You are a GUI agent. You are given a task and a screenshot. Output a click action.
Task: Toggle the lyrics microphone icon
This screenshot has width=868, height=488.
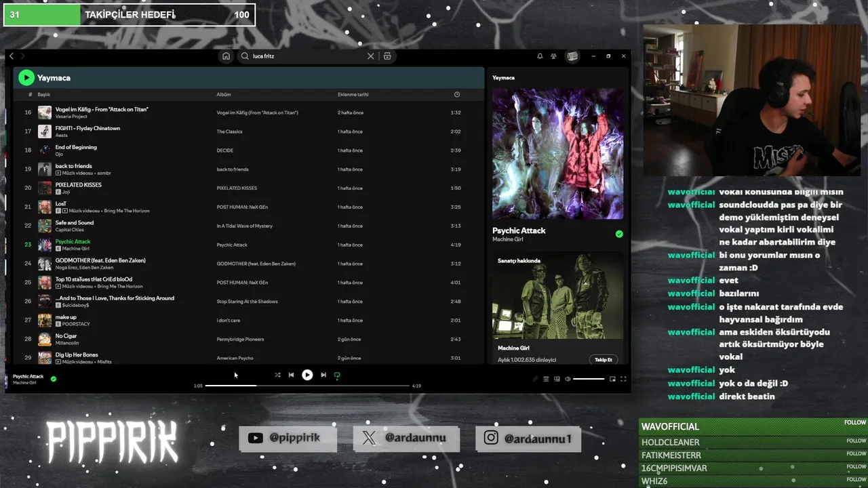tap(535, 379)
